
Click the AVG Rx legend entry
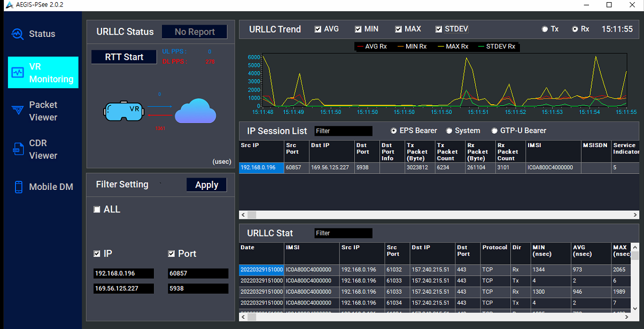(371, 47)
